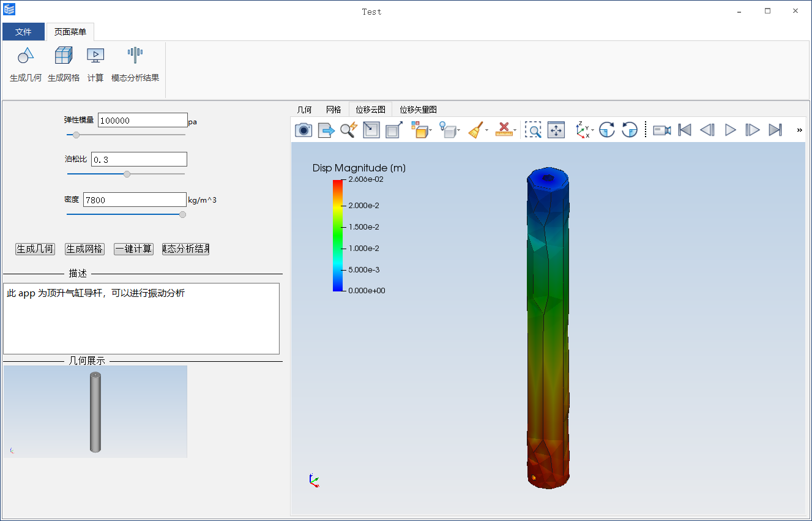Click the 密度 slider handle

click(x=182, y=214)
